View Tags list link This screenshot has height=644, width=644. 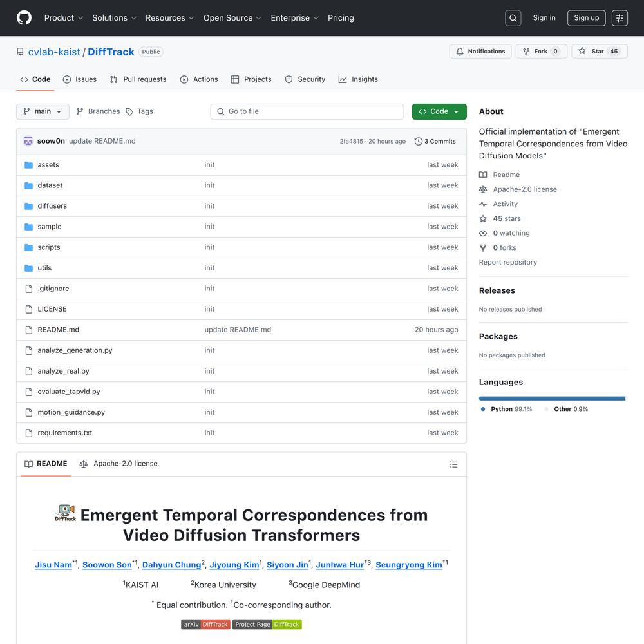pyautogui.click(x=139, y=111)
